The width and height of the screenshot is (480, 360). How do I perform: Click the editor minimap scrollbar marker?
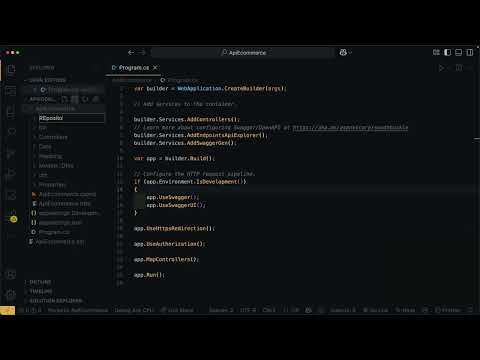(477, 138)
